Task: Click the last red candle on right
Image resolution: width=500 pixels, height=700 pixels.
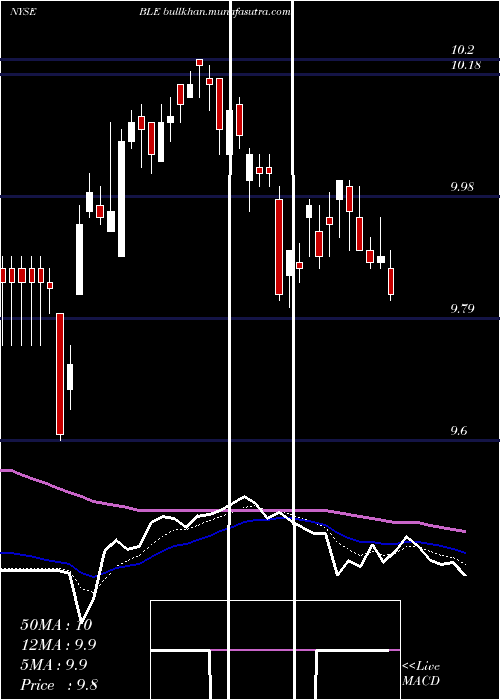Action: 391,281
